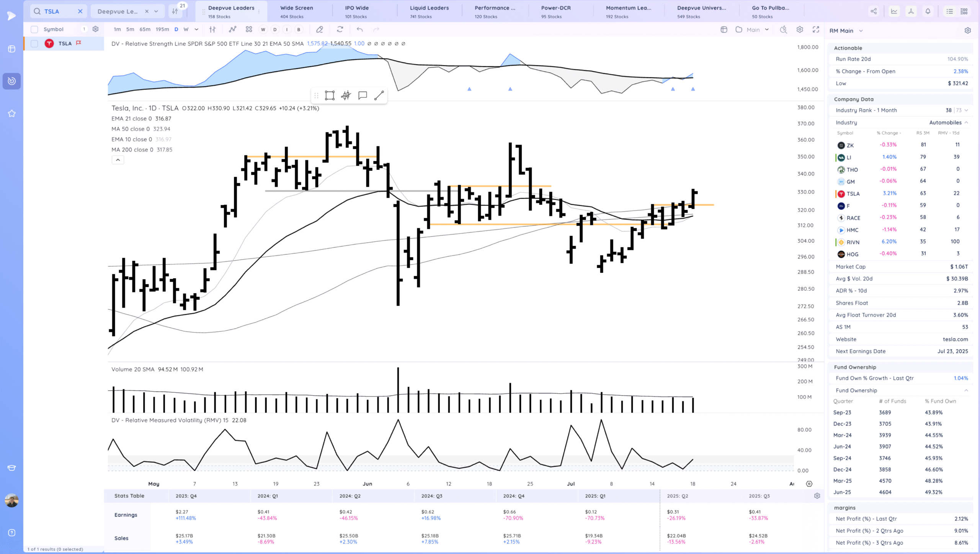Enter fullscreen chart mode

[x=816, y=29]
